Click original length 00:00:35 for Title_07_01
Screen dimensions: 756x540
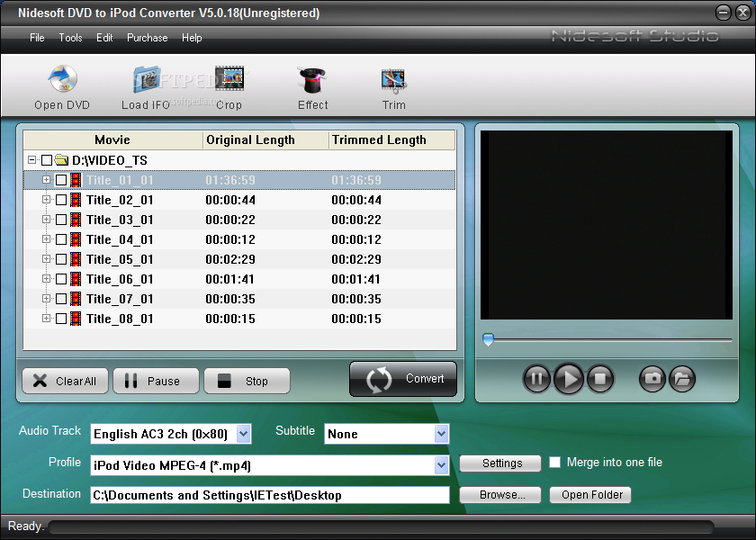[230, 299]
